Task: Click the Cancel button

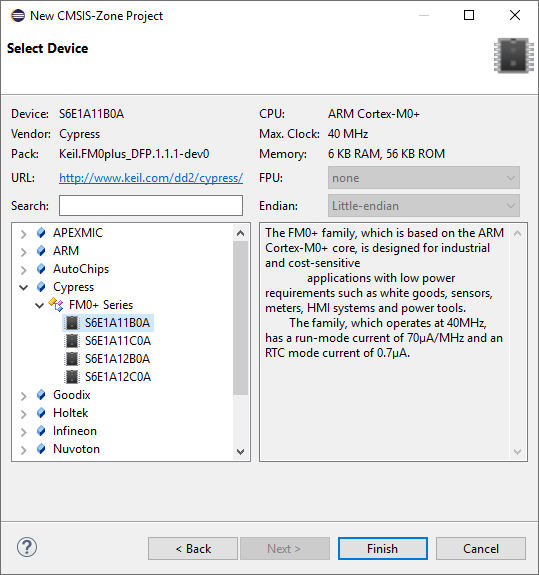Action: click(x=481, y=549)
